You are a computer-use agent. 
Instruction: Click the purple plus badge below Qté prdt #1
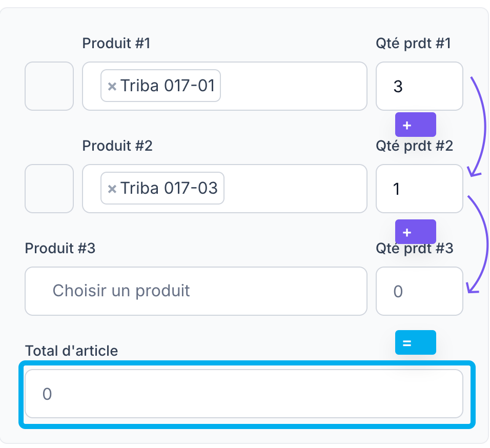415,125
